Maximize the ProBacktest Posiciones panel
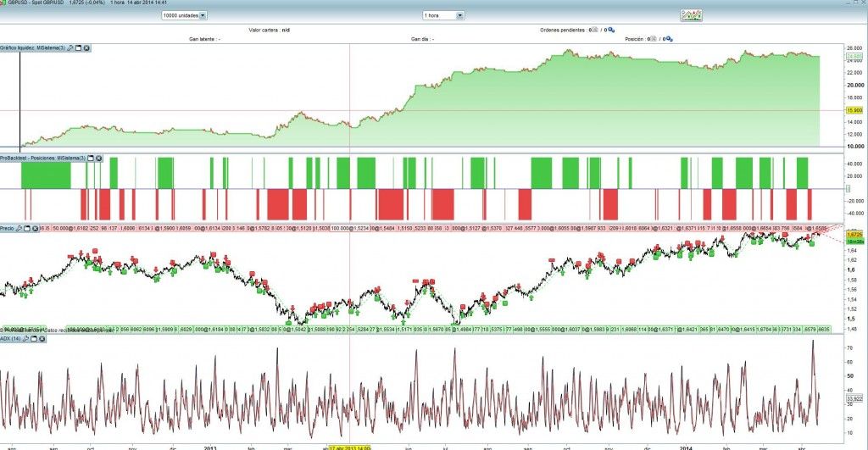868x450 pixels. click(x=90, y=158)
